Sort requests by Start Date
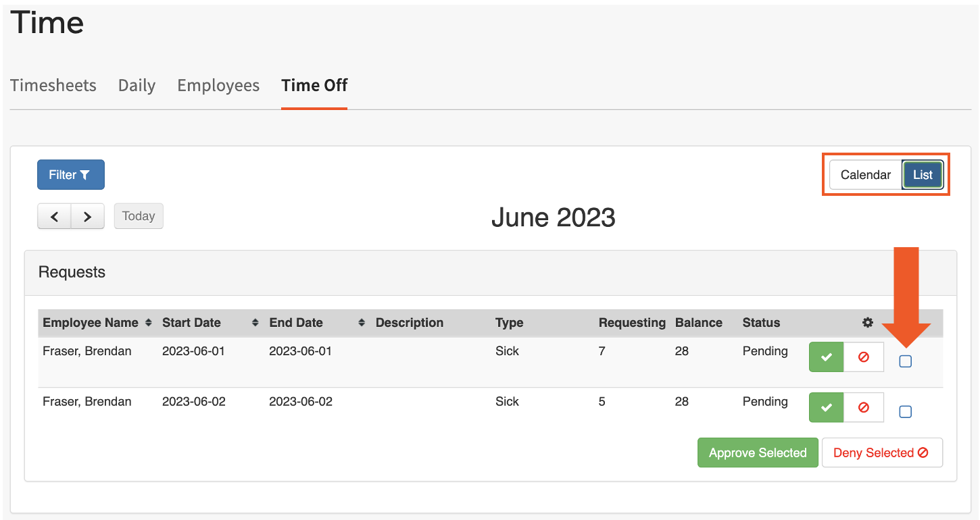980x520 pixels. pyautogui.click(x=255, y=323)
